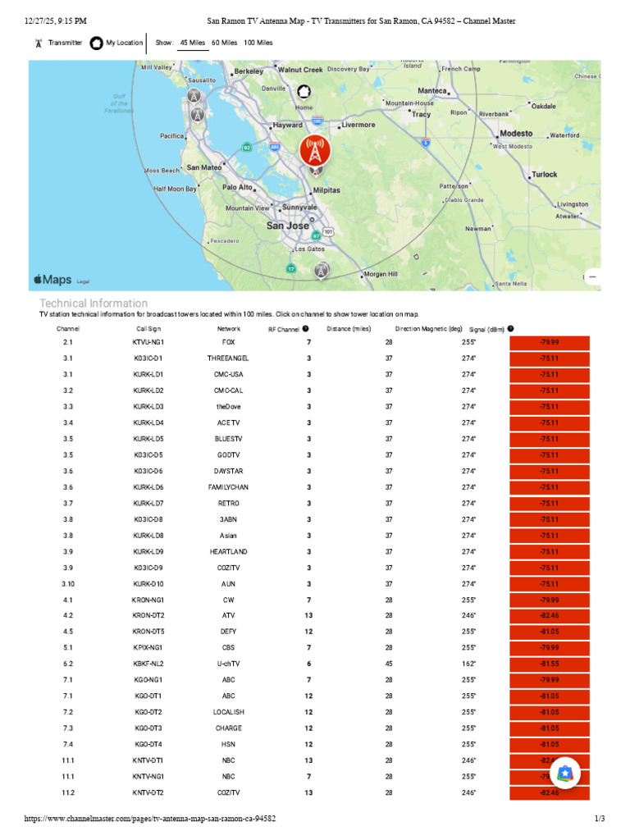Click RF Channel info icon
This screenshot has height=840, width=630.
click(305, 329)
